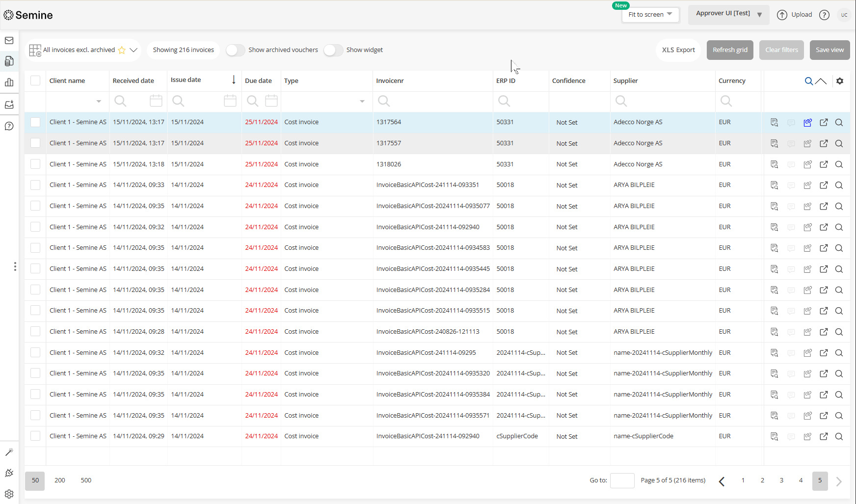
Task: Click the XLS Export button
Action: (x=678, y=50)
